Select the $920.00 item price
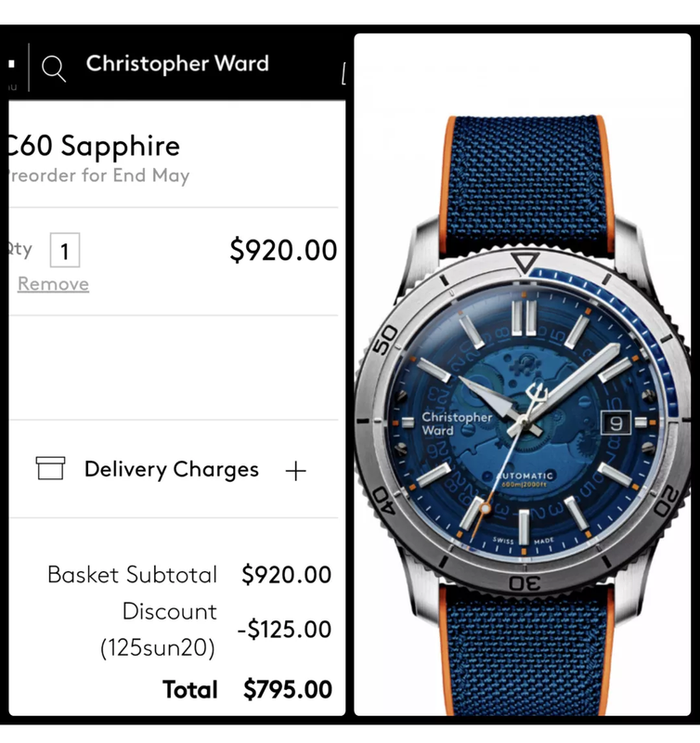The height and width of the screenshot is (743, 700). [283, 250]
